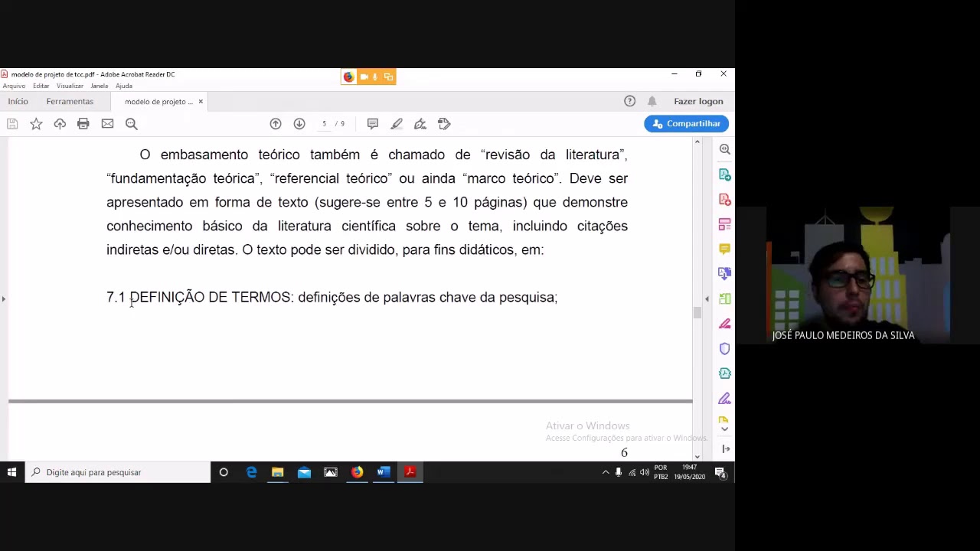
Task: Open the purple Fill & Sign pen tool in right pane
Action: [725, 399]
